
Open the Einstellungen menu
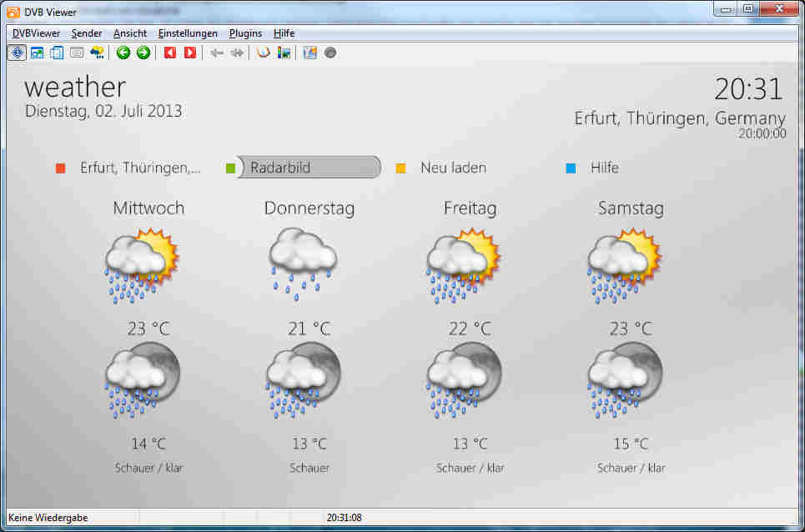[x=188, y=33]
